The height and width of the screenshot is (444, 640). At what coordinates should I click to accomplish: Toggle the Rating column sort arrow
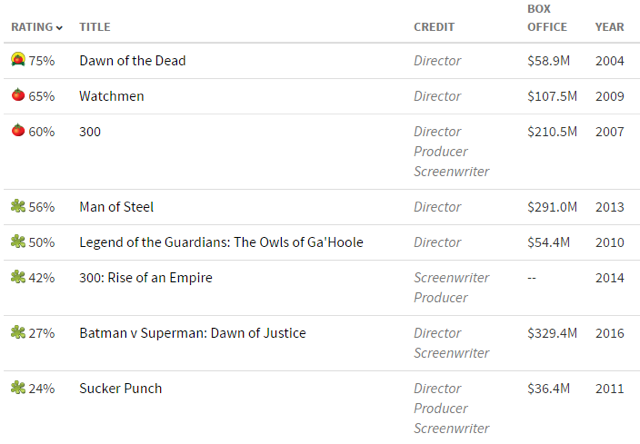59,28
